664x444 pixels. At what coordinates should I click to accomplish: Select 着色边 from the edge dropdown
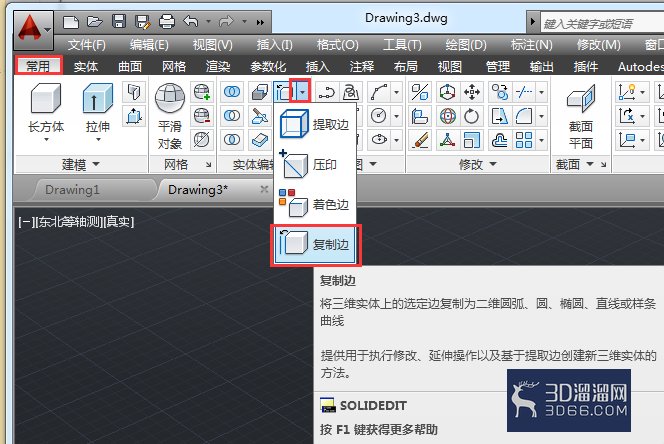[315, 204]
